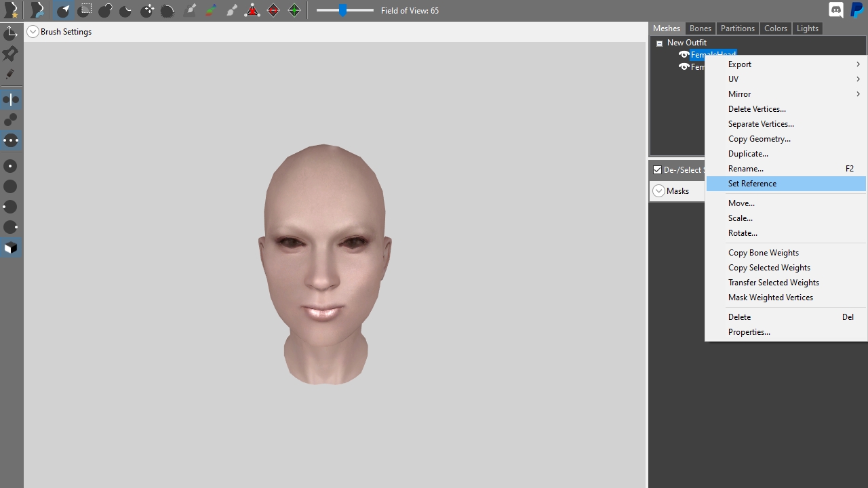This screenshot has width=868, height=488.
Task: Select the thumbtack pin tool in sidebar
Action: click(x=10, y=54)
